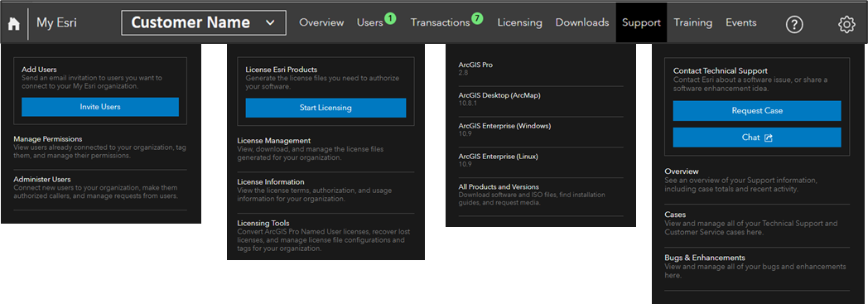Click the My Esri title link

click(56, 22)
